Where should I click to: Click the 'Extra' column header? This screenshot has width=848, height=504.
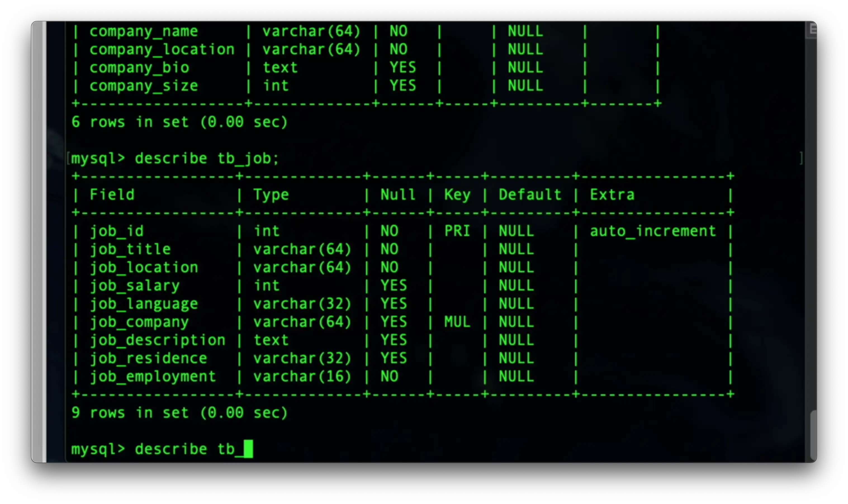tap(612, 195)
